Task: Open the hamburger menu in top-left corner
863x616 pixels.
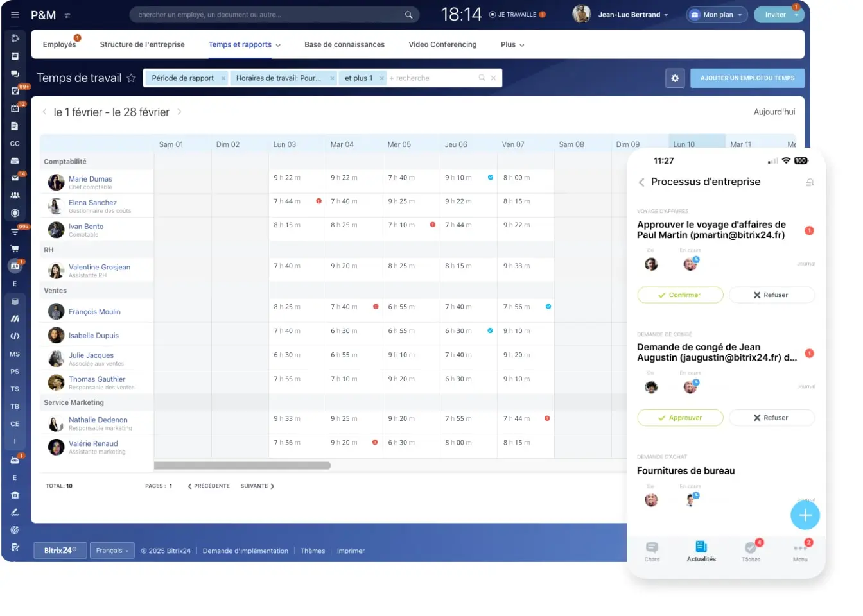Action: point(15,15)
